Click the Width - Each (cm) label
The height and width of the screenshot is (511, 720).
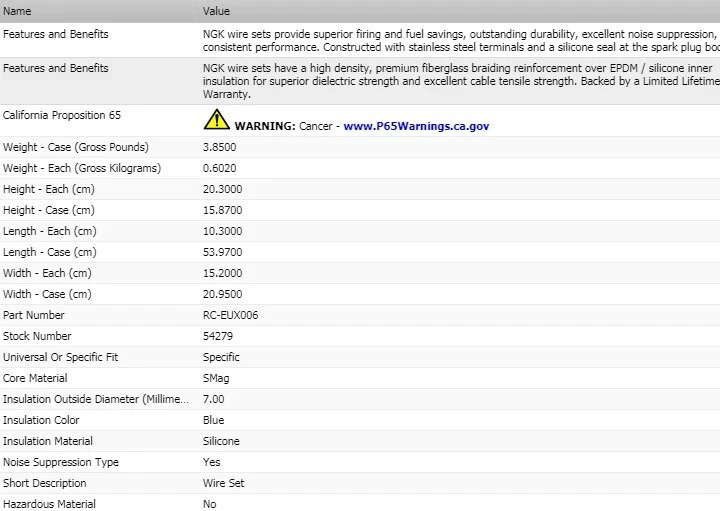47,273
